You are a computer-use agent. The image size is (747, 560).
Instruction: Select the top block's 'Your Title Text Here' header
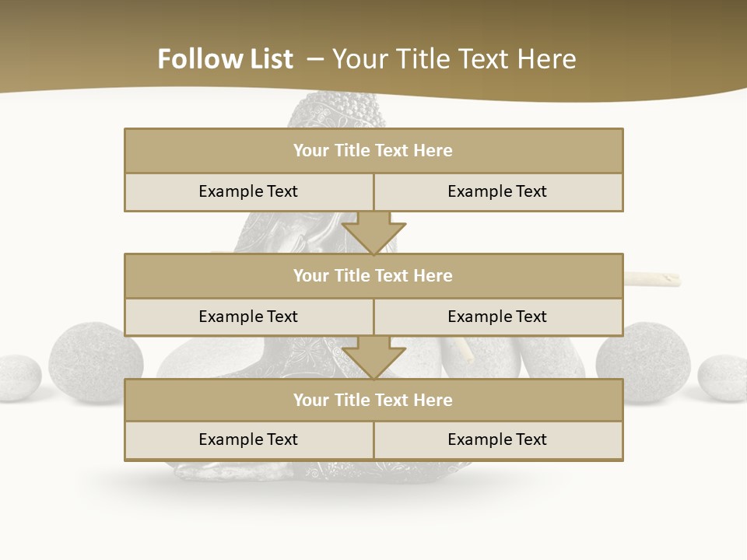[x=373, y=151]
